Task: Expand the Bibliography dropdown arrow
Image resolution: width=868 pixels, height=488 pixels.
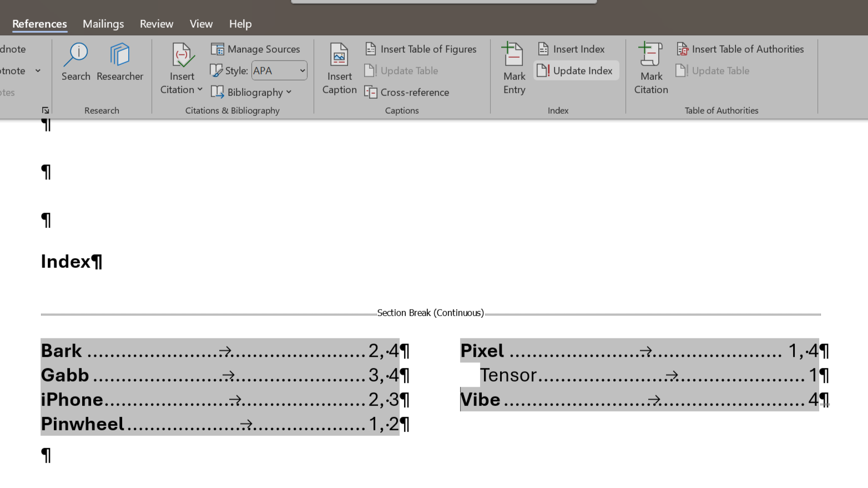Action: coord(289,92)
